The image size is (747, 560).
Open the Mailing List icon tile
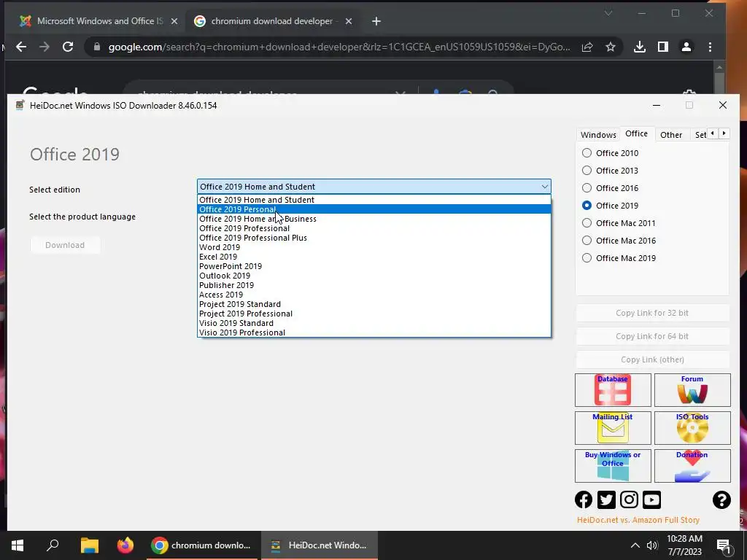point(613,427)
